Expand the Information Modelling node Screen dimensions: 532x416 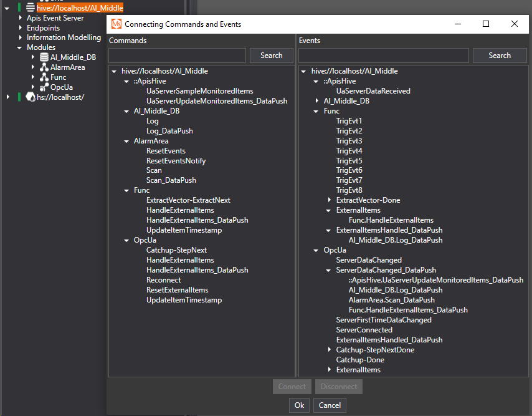coord(20,37)
